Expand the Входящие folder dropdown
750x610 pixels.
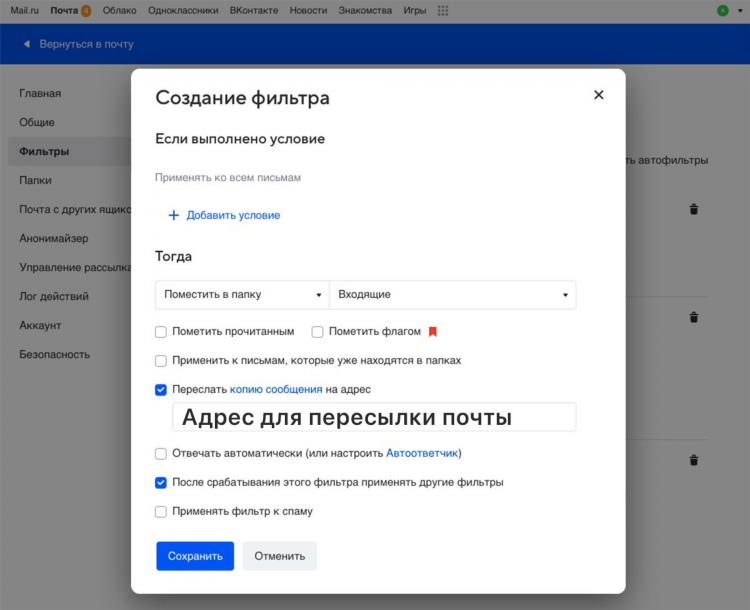click(x=452, y=295)
